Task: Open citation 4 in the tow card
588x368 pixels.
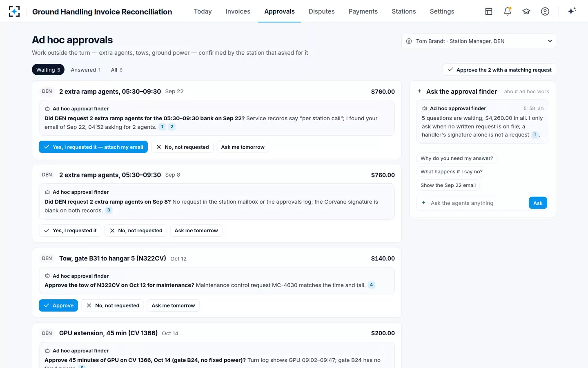Action: (371, 285)
